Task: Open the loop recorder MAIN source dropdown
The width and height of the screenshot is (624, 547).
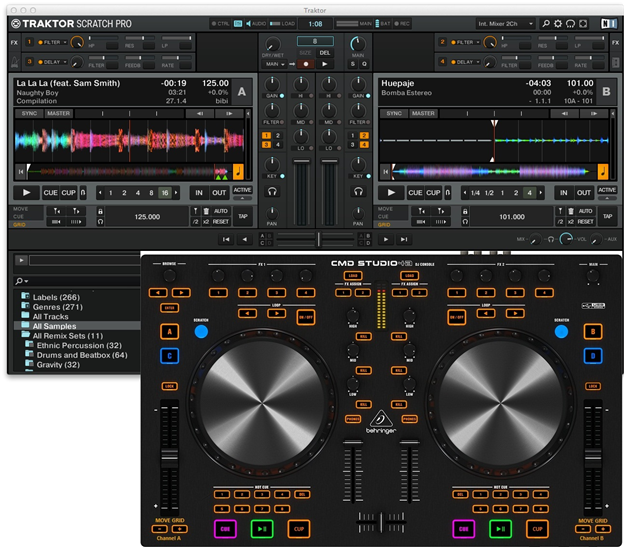Action: 274,64
